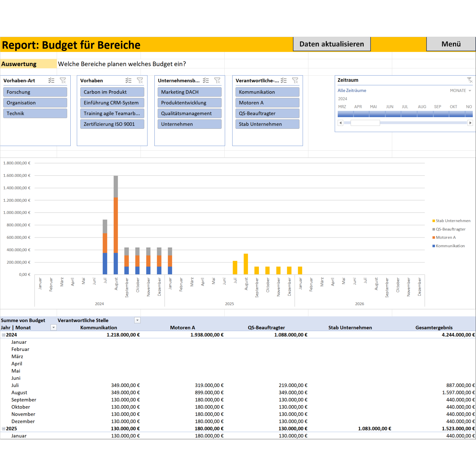Open the MONATE time level dropdown

tap(460, 91)
